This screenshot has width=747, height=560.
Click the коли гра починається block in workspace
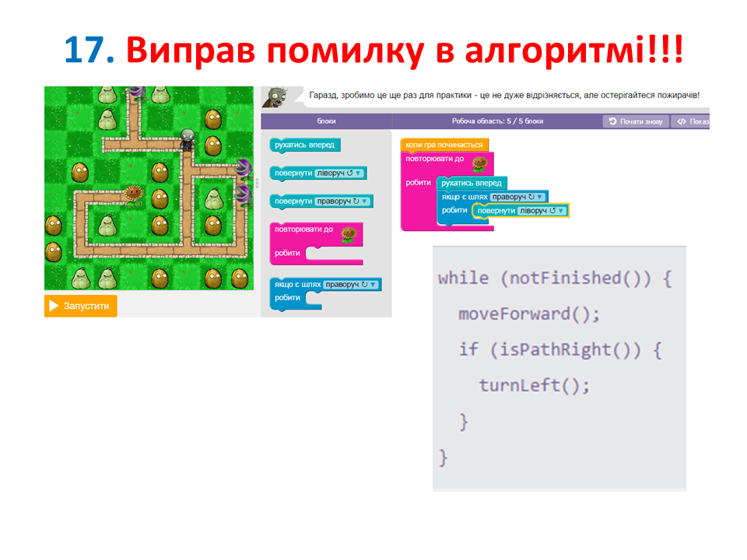[x=444, y=145]
